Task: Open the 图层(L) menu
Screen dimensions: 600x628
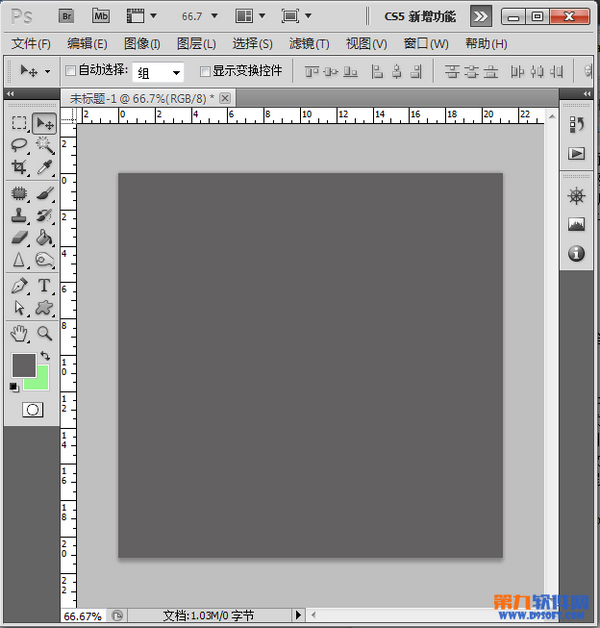Action: point(196,43)
